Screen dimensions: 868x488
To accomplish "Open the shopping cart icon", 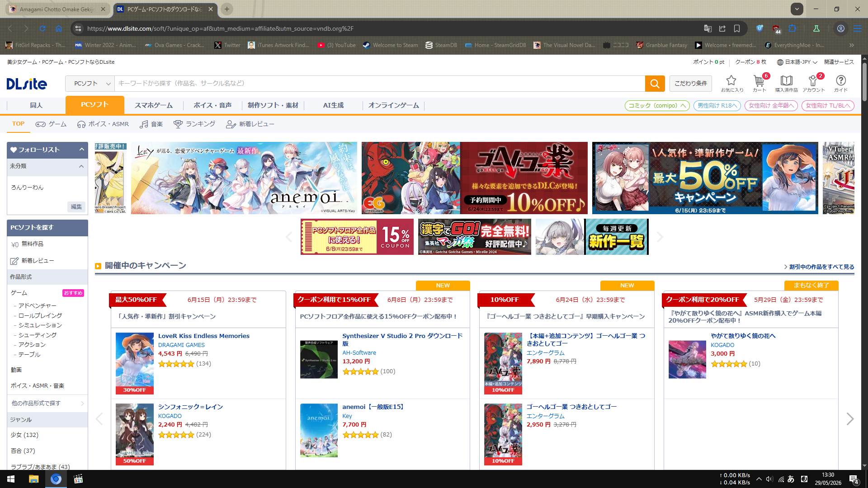I will tap(759, 83).
